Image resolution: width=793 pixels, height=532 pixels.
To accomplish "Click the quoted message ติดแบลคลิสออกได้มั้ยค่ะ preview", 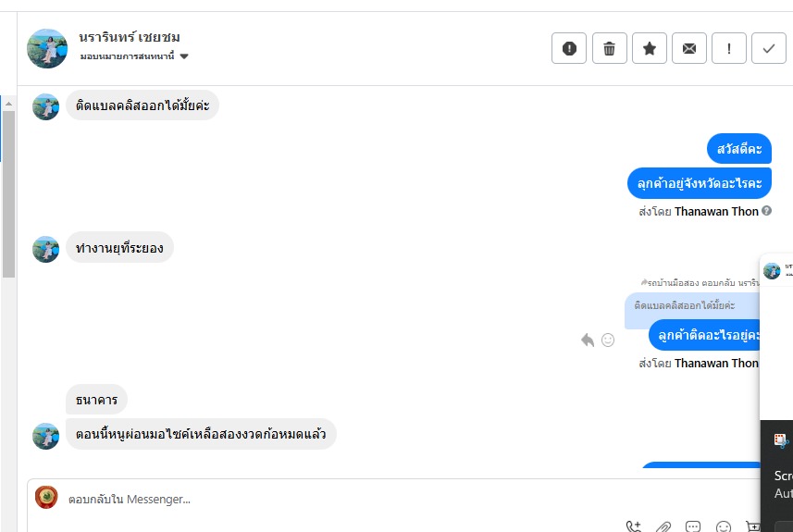I will click(685, 305).
